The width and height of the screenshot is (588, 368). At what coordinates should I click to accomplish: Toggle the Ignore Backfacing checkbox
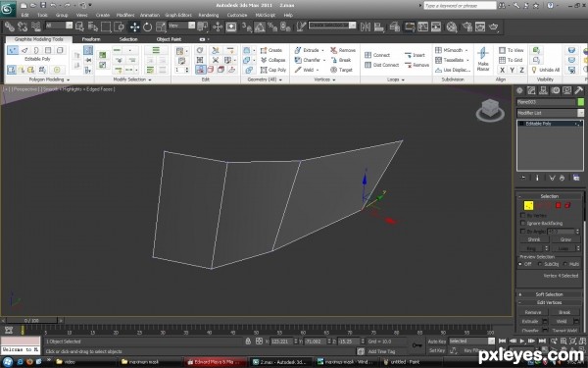click(522, 223)
